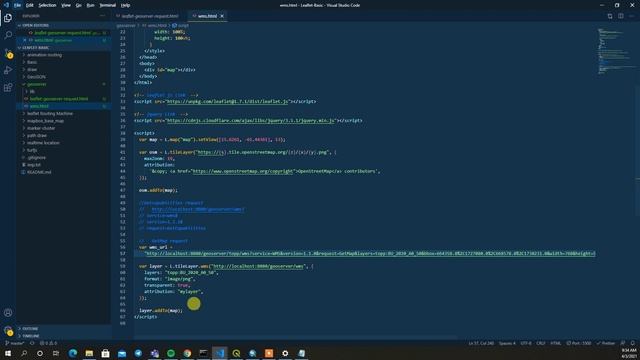Open the Accounts menu in activity bar

click(8, 313)
